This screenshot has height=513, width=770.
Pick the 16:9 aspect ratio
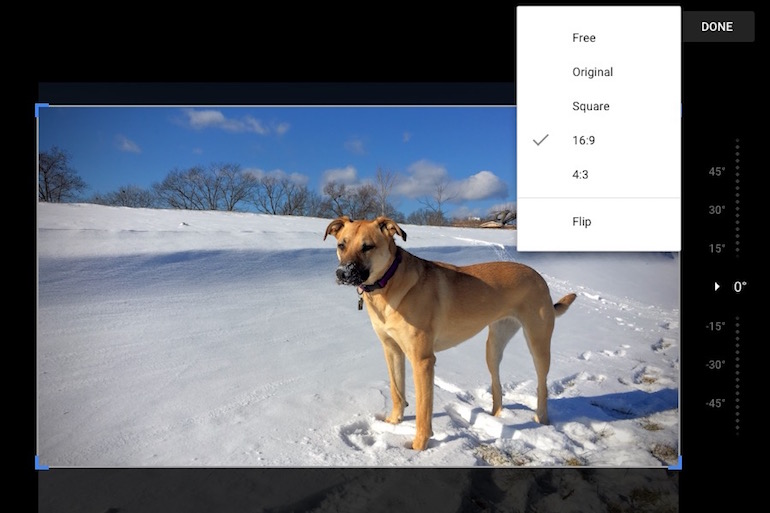coord(584,140)
